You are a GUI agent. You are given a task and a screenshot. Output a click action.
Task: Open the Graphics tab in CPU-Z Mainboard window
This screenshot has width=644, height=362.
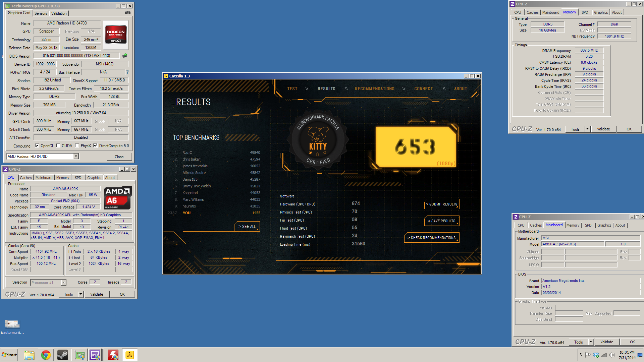click(x=604, y=225)
